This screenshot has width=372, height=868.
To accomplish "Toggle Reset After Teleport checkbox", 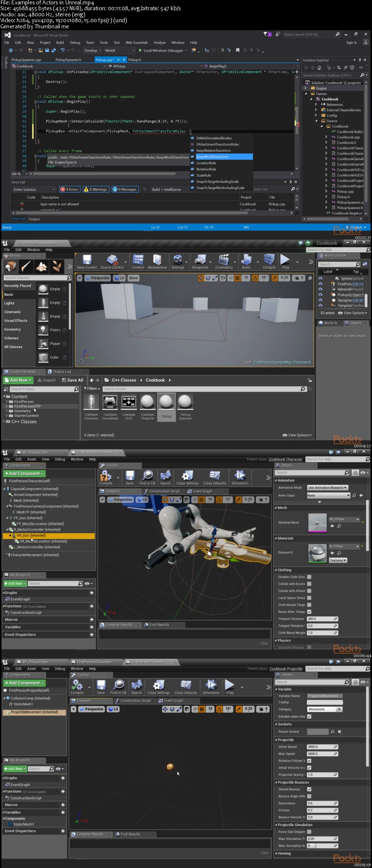I will coord(309,612).
